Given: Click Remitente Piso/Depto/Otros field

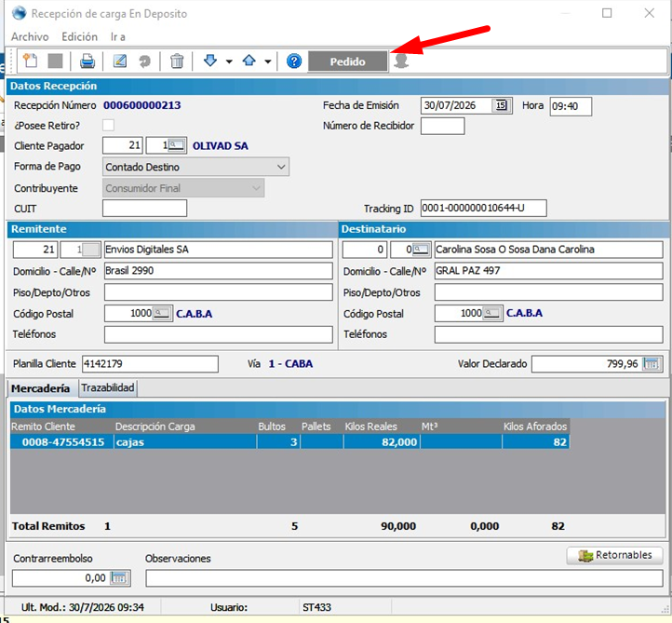Looking at the screenshot, I should pyautogui.click(x=219, y=292).
